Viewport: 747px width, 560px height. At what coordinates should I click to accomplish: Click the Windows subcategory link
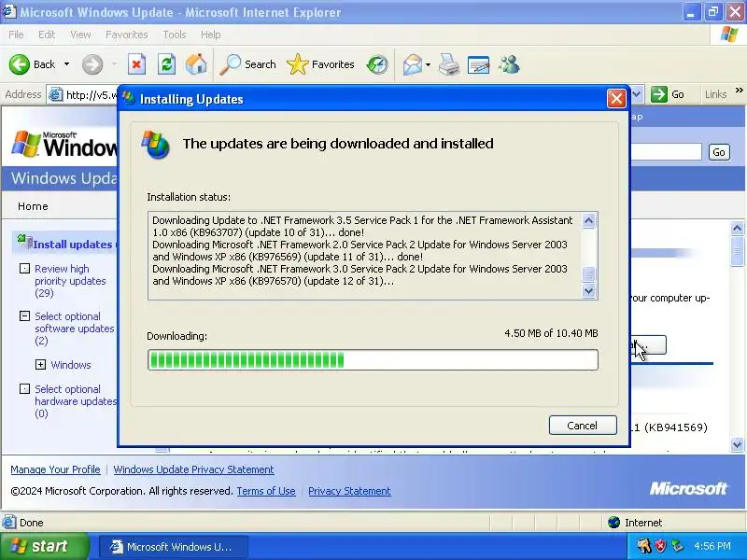[x=71, y=365]
